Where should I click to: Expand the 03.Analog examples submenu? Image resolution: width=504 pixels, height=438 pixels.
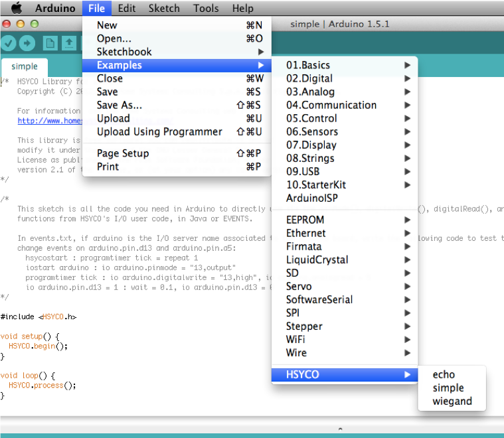click(345, 92)
